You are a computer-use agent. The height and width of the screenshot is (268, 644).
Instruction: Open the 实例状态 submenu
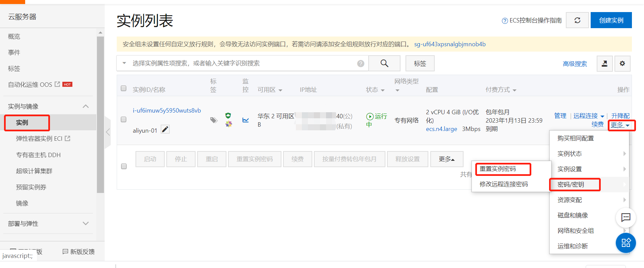coord(589,154)
